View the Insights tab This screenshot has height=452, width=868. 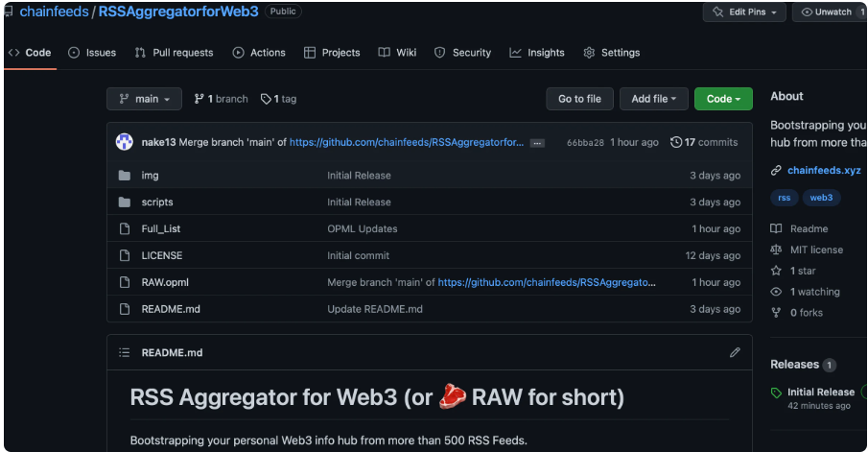[x=537, y=53]
